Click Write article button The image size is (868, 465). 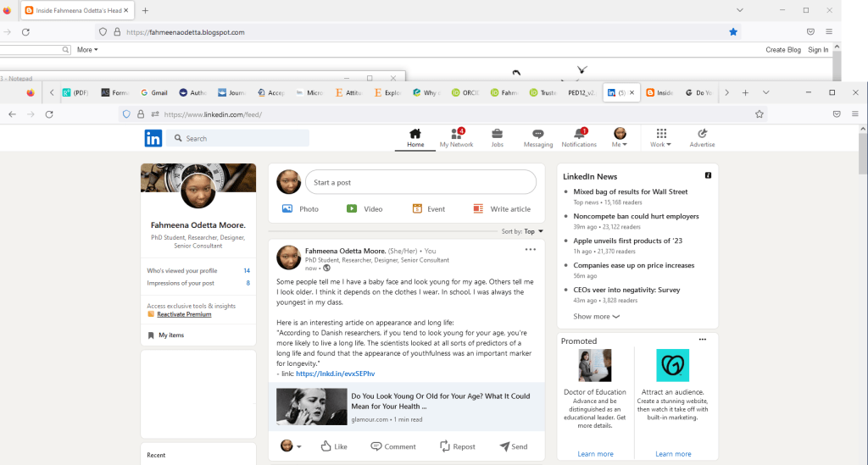pyautogui.click(x=502, y=208)
